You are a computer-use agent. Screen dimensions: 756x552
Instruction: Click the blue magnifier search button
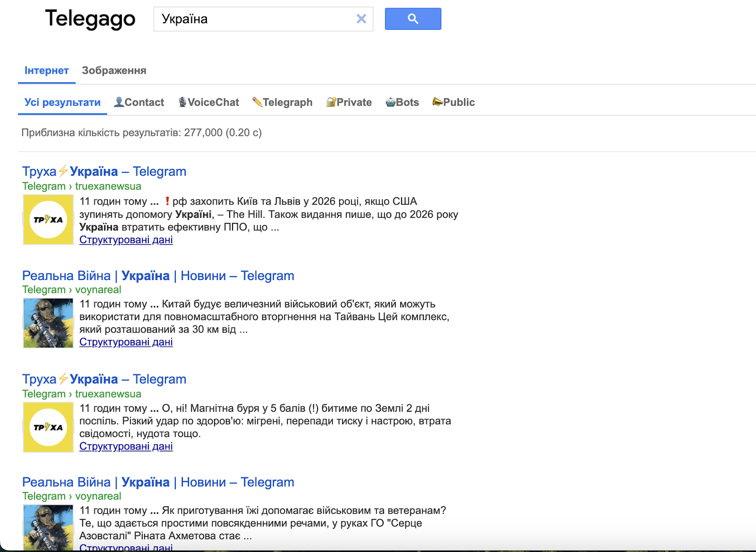(x=413, y=19)
